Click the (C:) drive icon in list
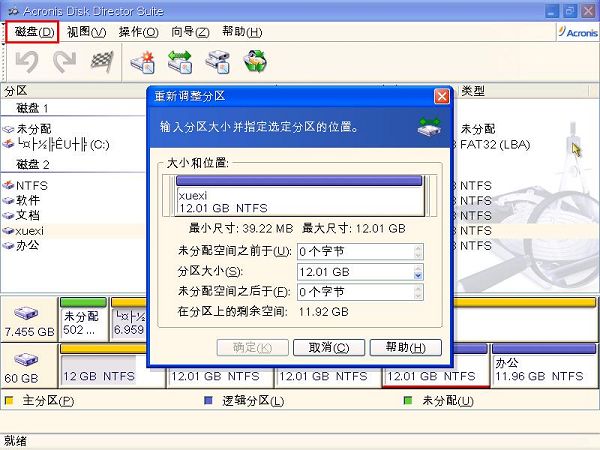600x450 pixels. pos(8,145)
